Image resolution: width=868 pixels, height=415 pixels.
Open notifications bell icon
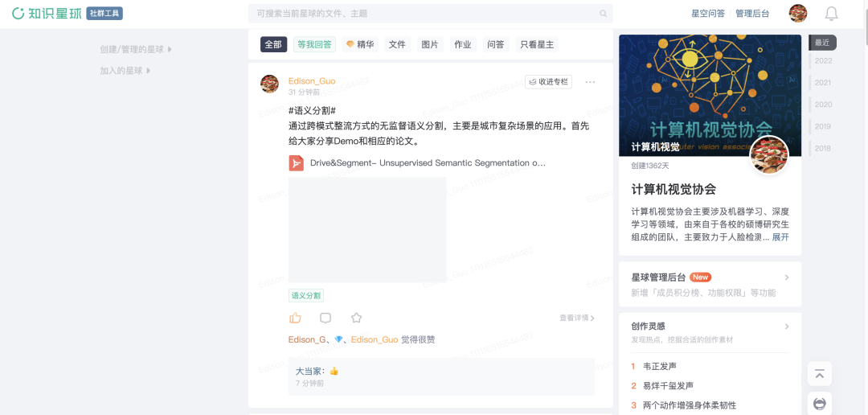coord(831,14)
